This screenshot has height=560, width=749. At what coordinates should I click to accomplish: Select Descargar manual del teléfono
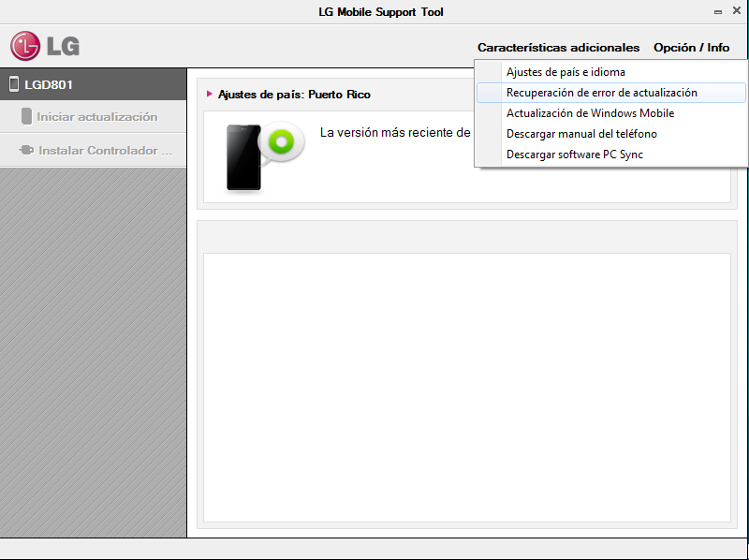[611, 134]
